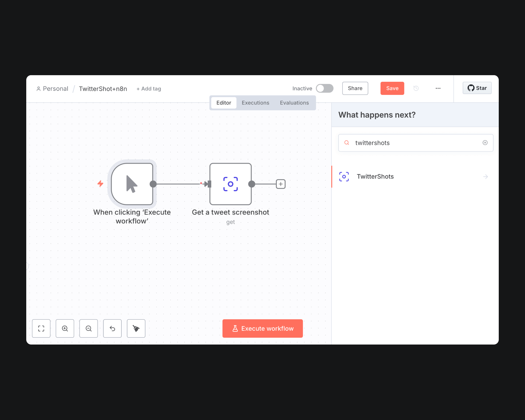Click the fit-to-view canvas icon
This screenshot has width=525, height=420.
(x=41, y=328)
